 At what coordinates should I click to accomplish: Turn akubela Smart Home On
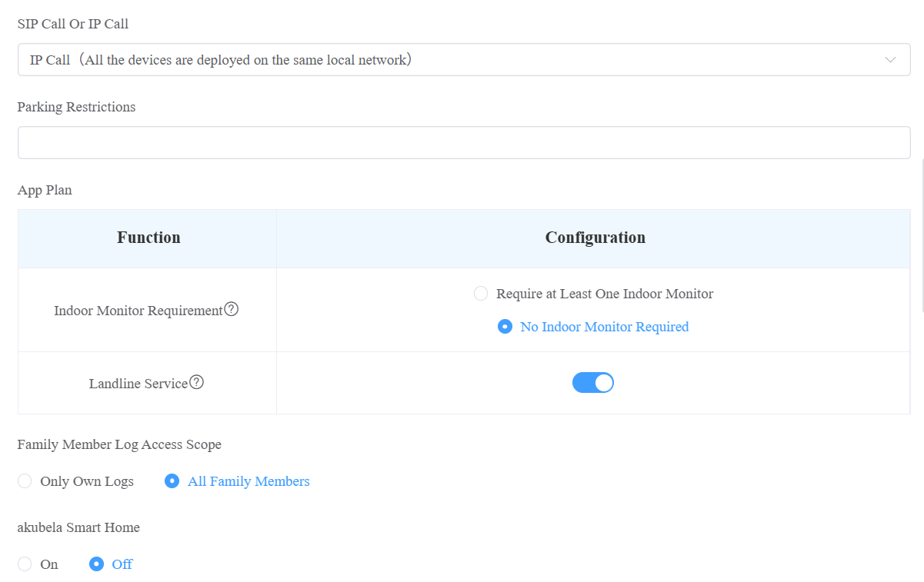(25, 564)
